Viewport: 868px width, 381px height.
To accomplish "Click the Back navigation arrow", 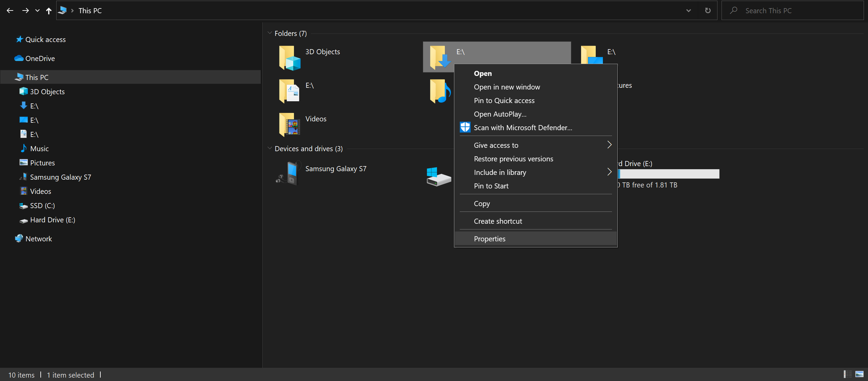I will click(x=10, y=10).
